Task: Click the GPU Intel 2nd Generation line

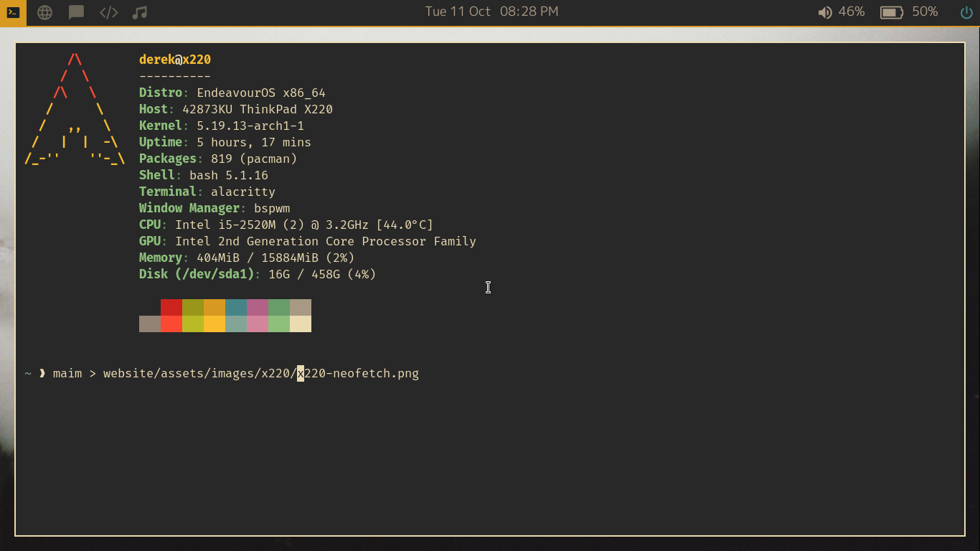Action: (308, 241)
